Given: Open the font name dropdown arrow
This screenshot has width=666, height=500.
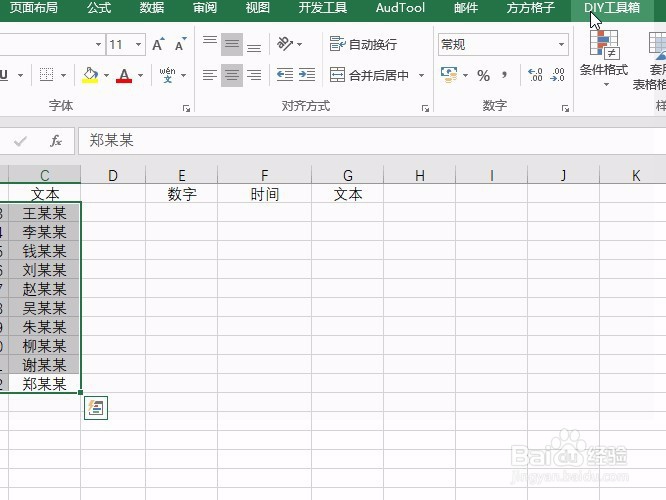Looking at the screenshot, I should (x=98, y=44).
